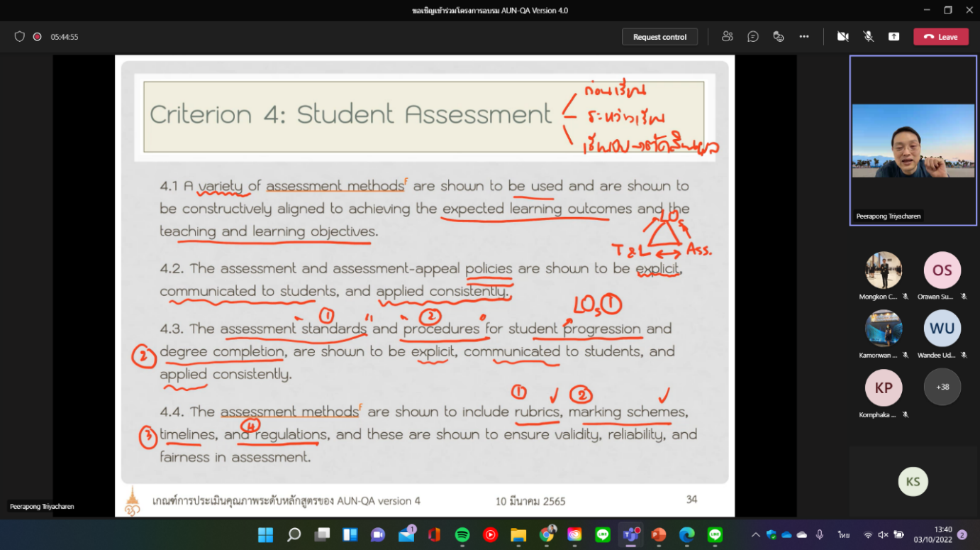Click the shield privacy icon
The height and width of the screenshot is (550, 980).
click(x=20, y=36)
